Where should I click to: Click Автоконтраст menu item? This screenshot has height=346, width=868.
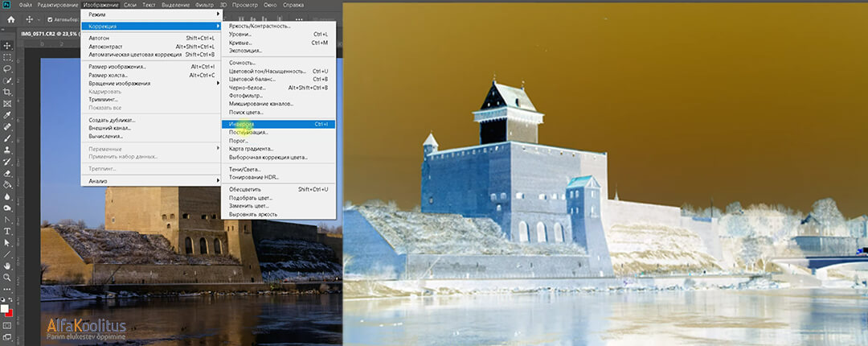tap(152, 47)
